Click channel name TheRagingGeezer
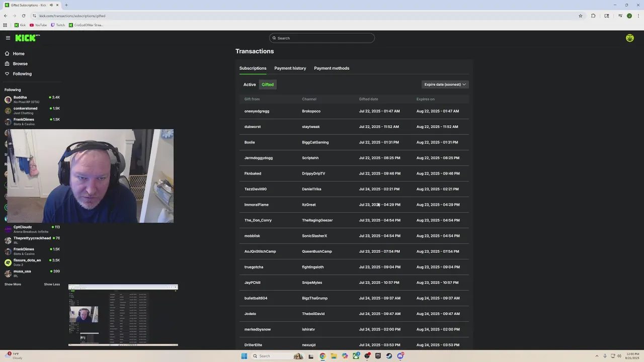 coord(317,220)
